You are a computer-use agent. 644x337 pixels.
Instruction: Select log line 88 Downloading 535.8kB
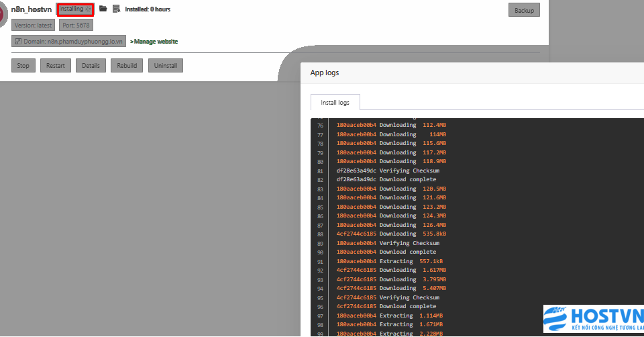(391, 234)
